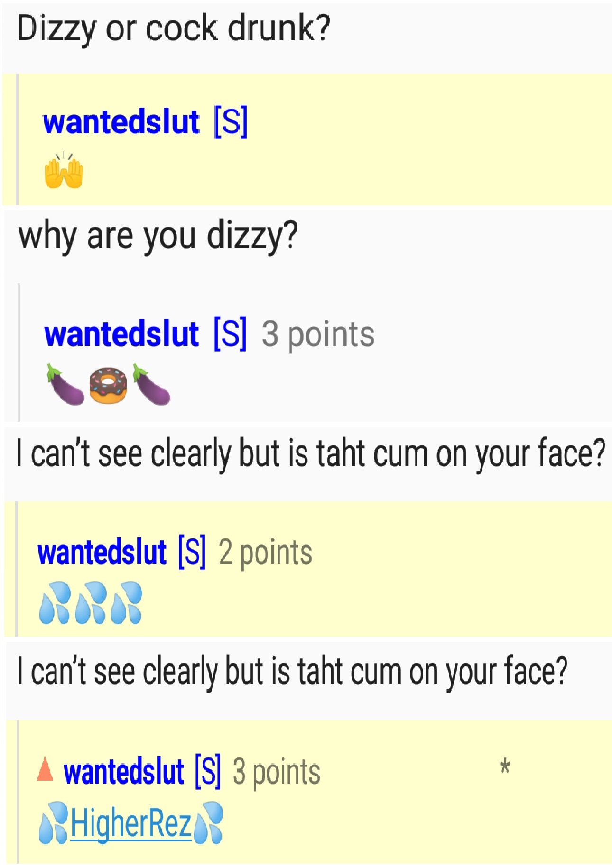The width and height of the screenshot is (612, 868).
Task: Click the donut emoji
Action: [108, 385]
